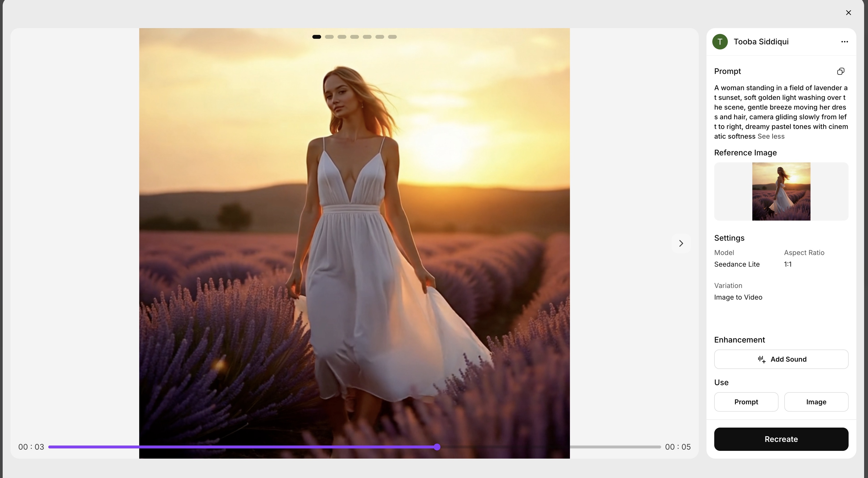Image resolution: width=868 pixels, height=478 pixels.
Task: Select the second carousel indicator dot
Action: coord(329,37)
